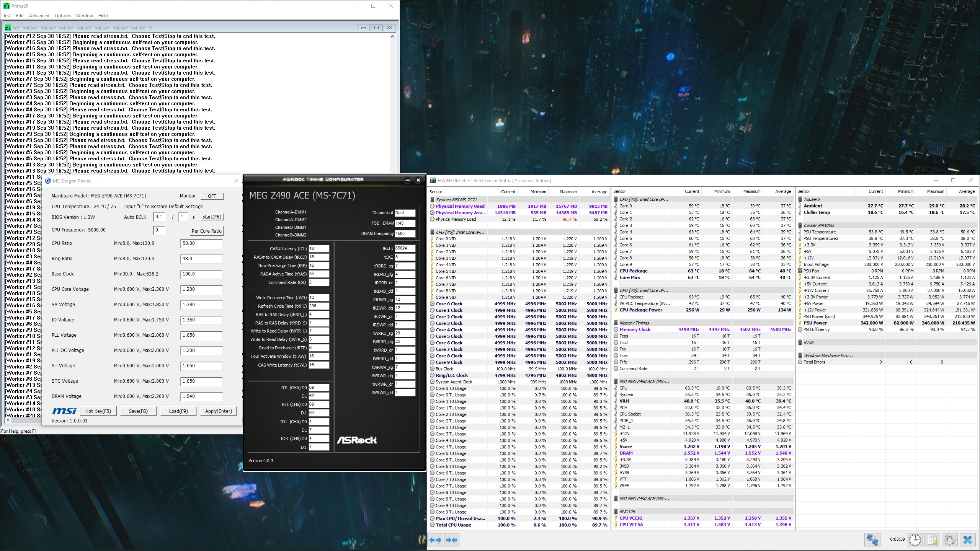Screen dimensions: 980x551
Task: Click the Vcore sensor row in HWiNFO
Action: 703,447
